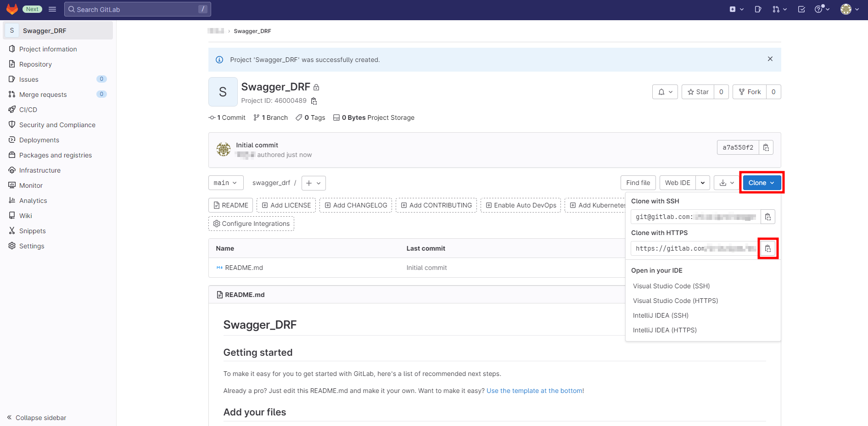
Task: View the 1 Branch link
Action: [x=271, y=118]
